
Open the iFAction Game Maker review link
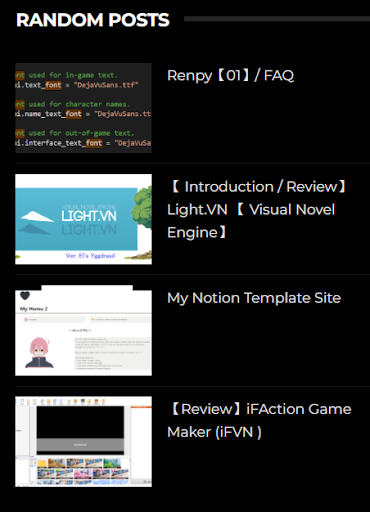[259, 421]
